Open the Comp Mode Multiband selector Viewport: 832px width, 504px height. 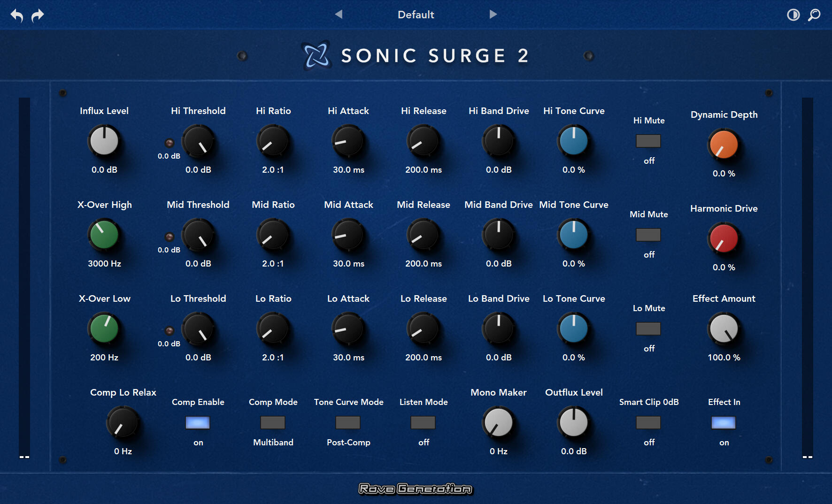pos(273,422)
